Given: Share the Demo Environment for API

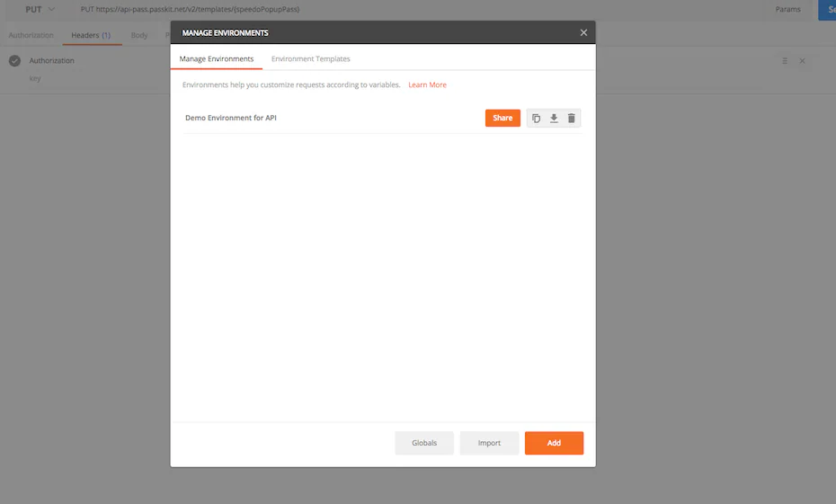Looking at the screenshot, I should tap(502, 118).
